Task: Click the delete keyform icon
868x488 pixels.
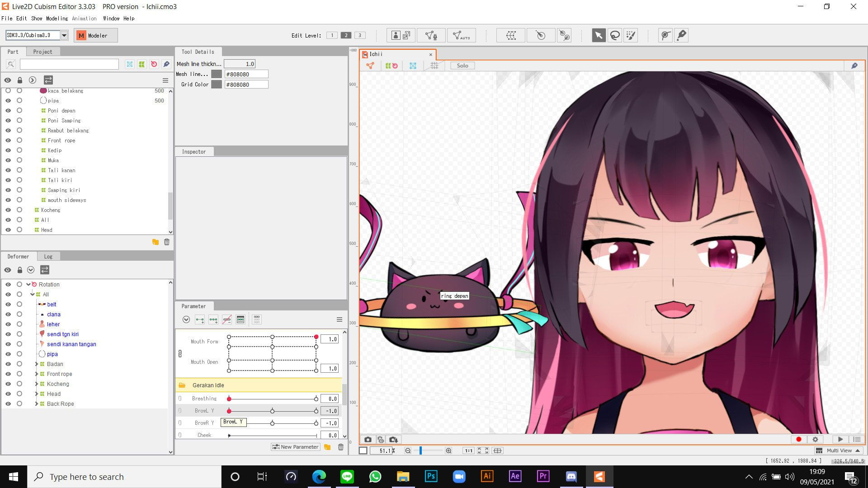Action: [x=227, y=319]
